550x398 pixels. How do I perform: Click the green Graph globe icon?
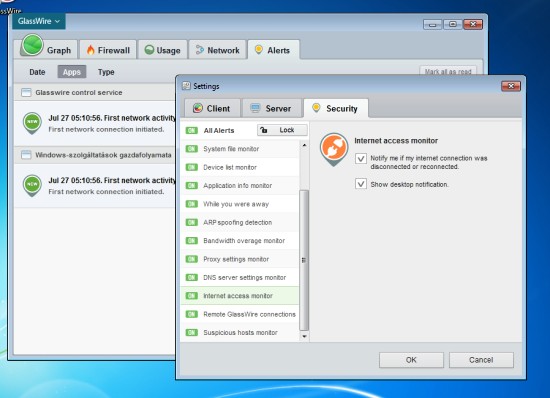(32, 45)
